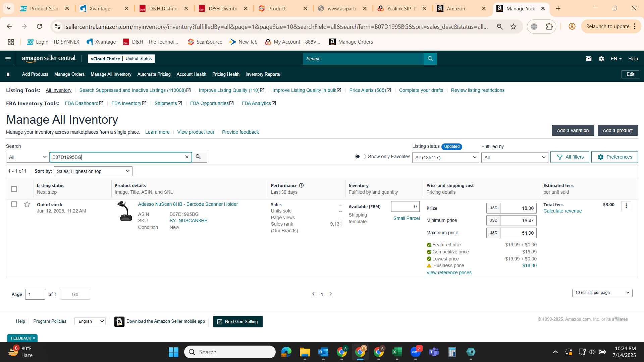Click the Performance info icon
Image resolution: width=644 pixels, height=362 pixels.
point(301,185)
